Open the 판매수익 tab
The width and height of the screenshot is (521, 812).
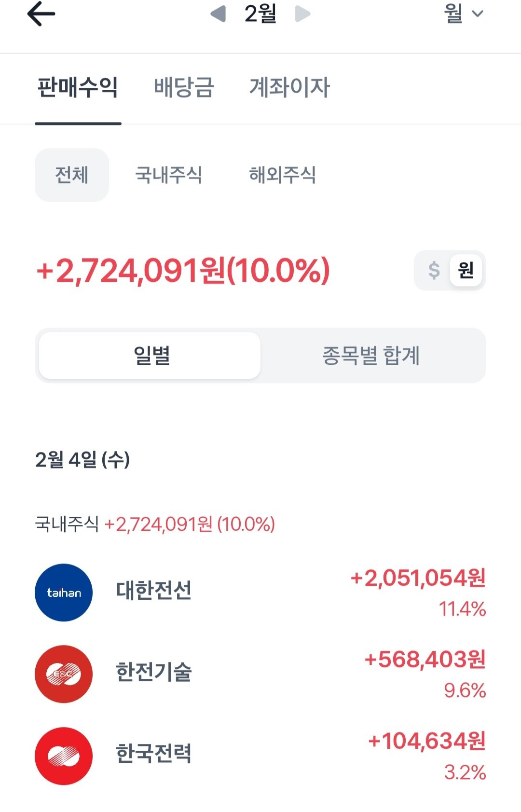78,88
